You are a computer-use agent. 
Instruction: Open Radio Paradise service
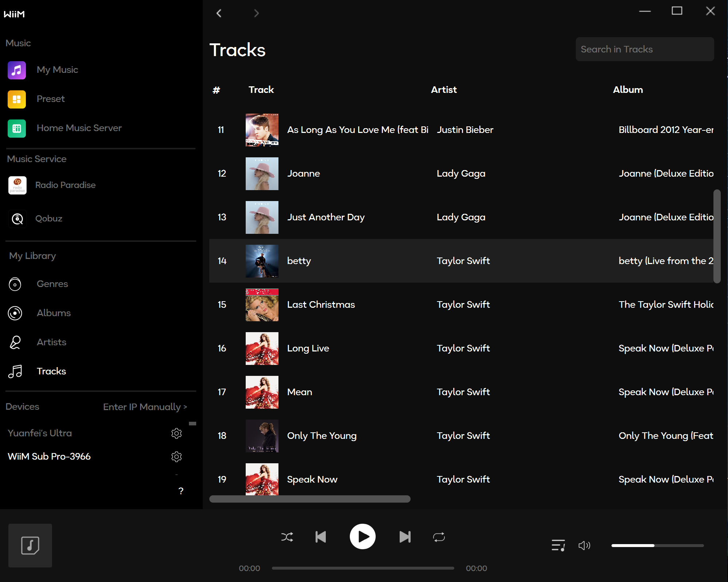click(x=65, y=185)
